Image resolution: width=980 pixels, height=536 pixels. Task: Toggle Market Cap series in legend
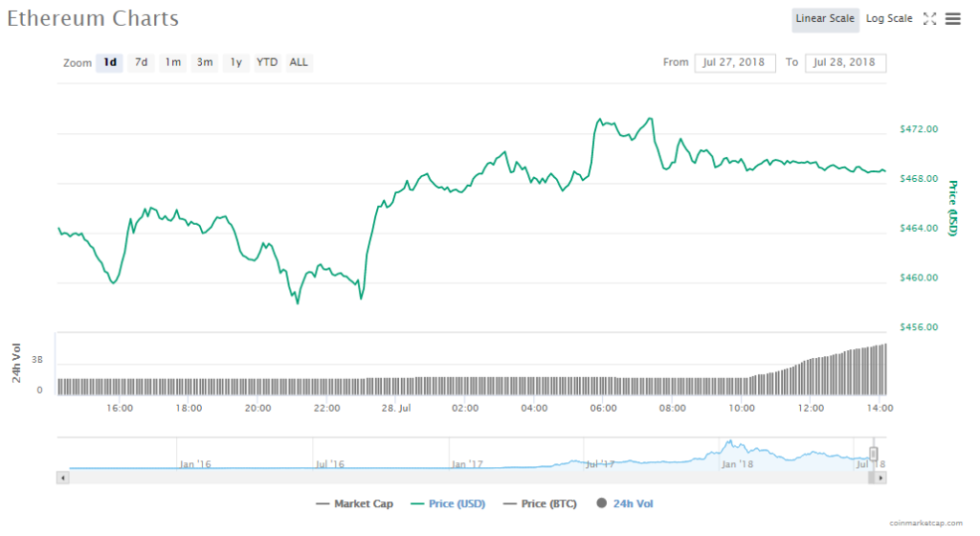(353, 503)
